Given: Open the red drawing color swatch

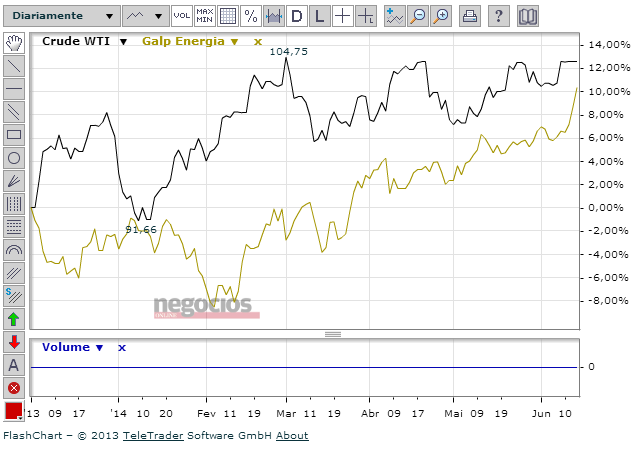Looking at the screenshot, I should point(13,411).
